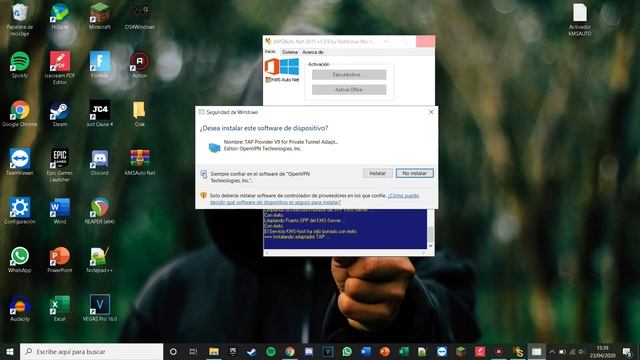Open PowerPoint from the taskbar
The width and height of the screenshot is (640, 360).
[x=384, y=351]
